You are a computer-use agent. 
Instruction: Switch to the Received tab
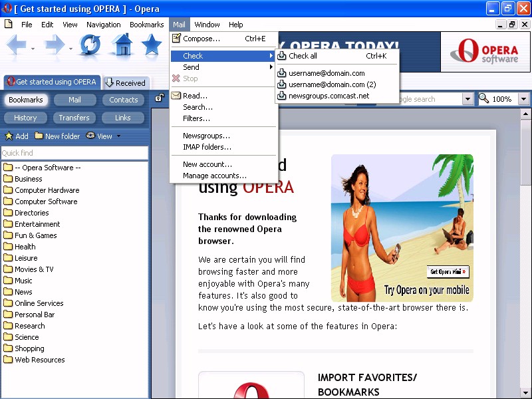(x=126, y=82)
